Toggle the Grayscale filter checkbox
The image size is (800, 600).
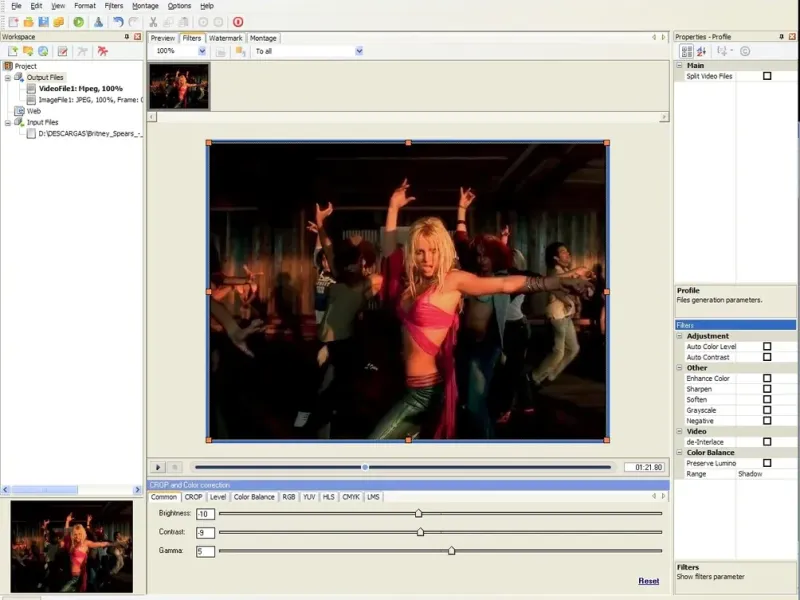pyautogui.click(x=767, y=410)
